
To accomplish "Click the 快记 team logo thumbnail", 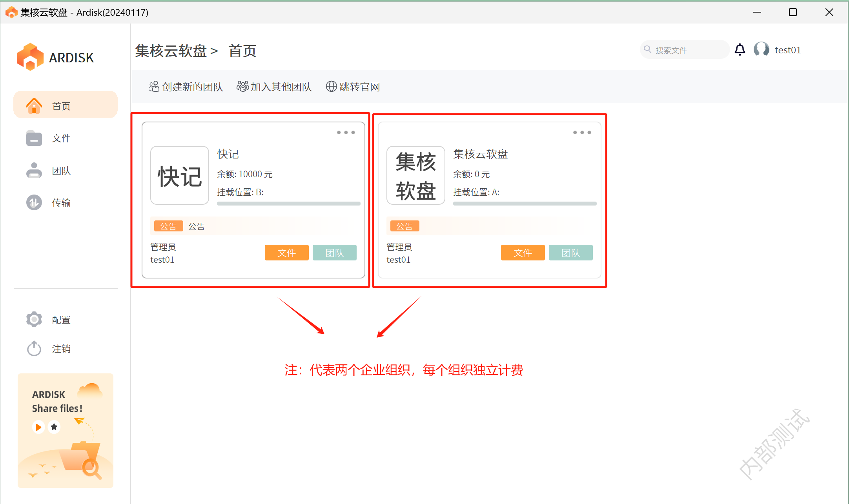I will pos(180,175).
